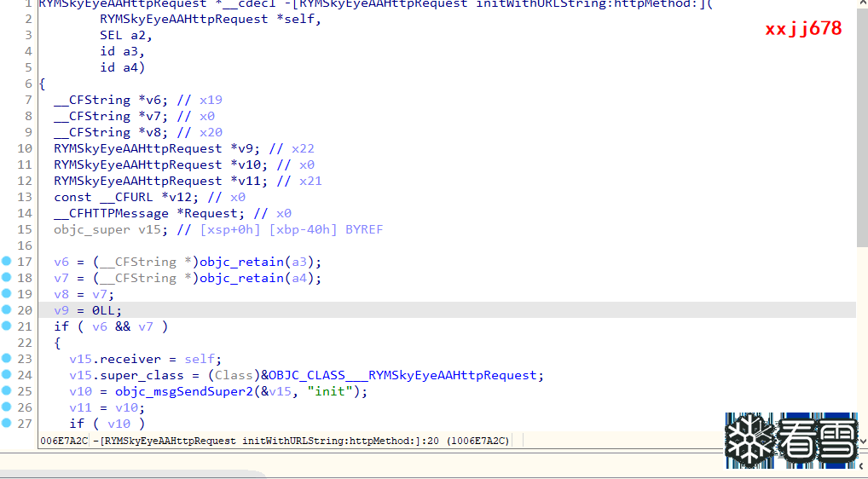Toggle breakpoint dot on line 18

[x=6, y=277]
